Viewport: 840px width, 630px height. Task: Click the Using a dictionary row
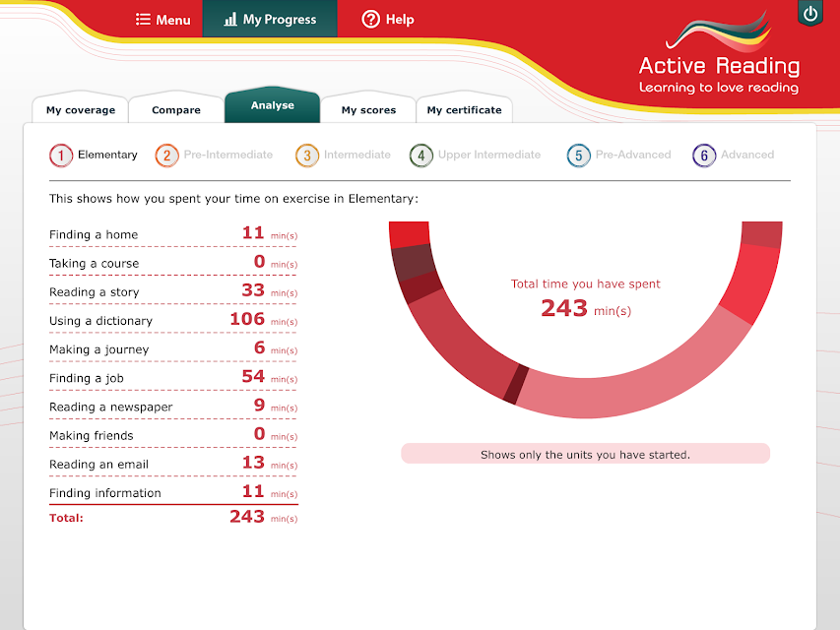point(173,320)
